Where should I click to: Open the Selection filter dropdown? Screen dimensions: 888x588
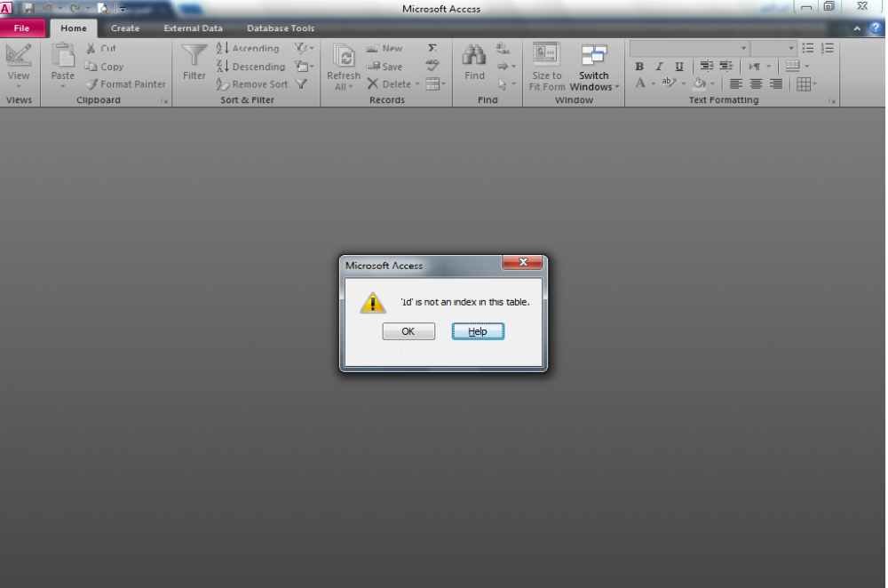304,48
